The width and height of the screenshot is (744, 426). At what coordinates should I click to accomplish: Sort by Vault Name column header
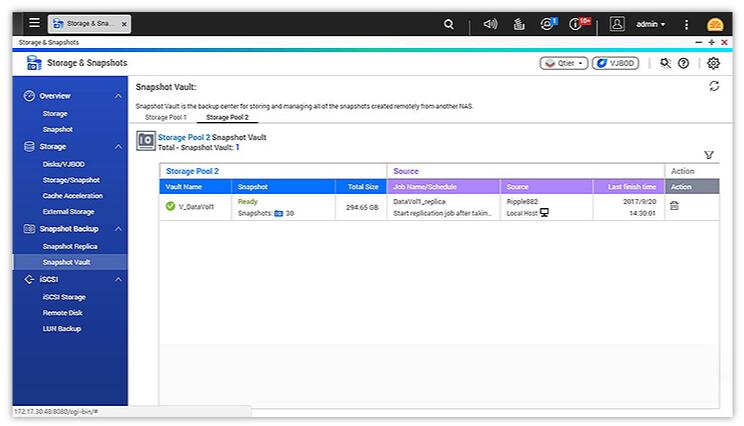[x=195, y=186]
